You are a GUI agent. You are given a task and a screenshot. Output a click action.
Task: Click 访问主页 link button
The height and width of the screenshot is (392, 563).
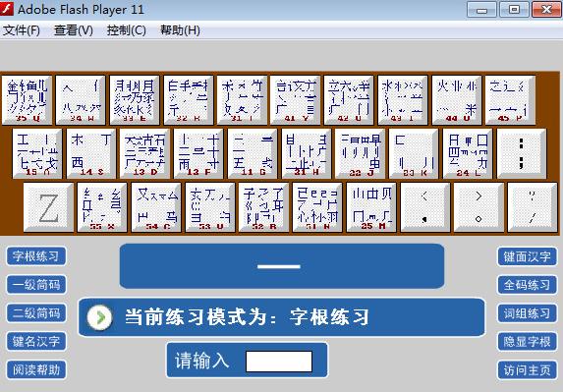527,370
